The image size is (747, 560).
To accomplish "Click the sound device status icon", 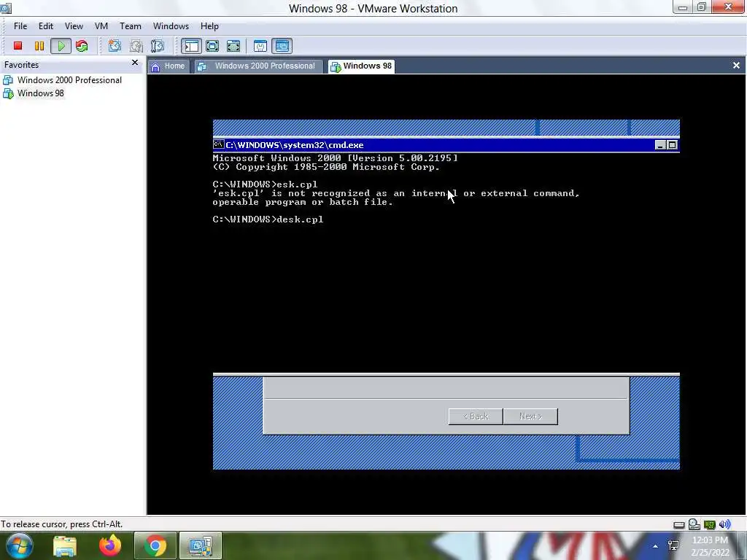I will coord(724,524).
